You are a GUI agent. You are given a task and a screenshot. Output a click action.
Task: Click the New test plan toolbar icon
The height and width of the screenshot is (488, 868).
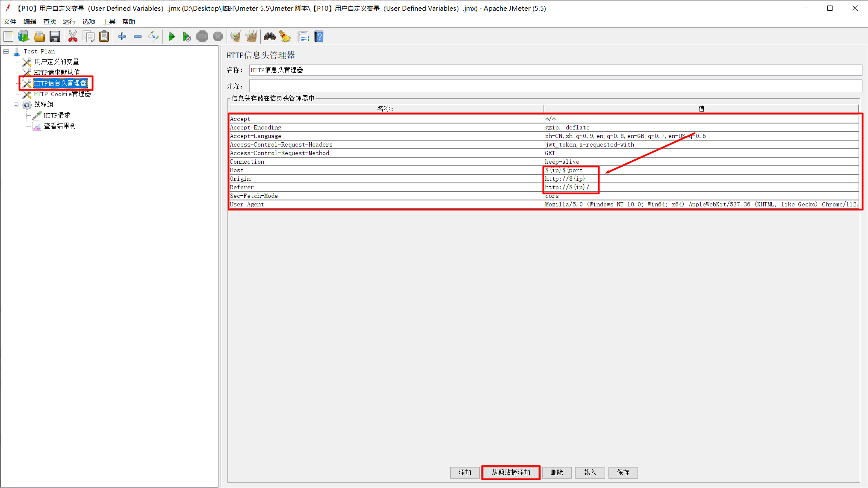click(9, 37)
